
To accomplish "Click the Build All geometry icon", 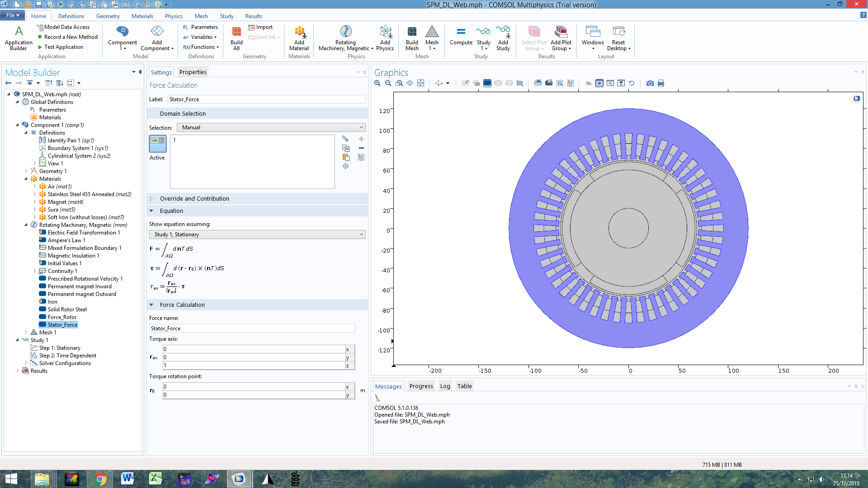I will [236, 38].
